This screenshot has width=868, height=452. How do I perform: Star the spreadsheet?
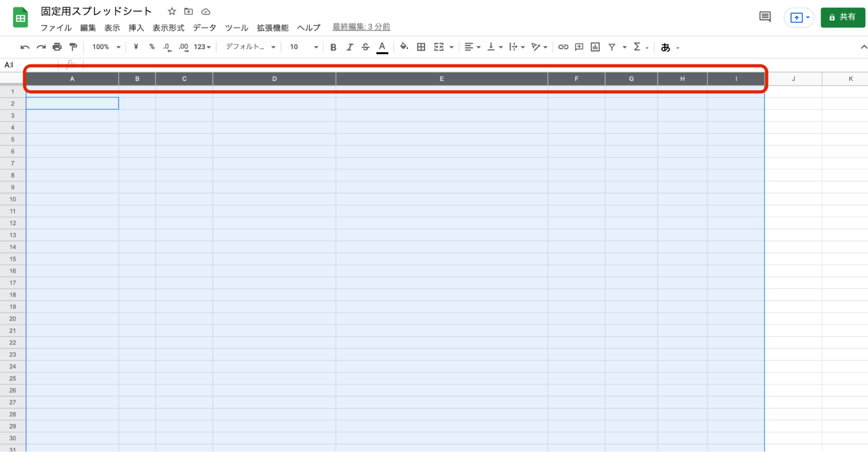(172, 11)
